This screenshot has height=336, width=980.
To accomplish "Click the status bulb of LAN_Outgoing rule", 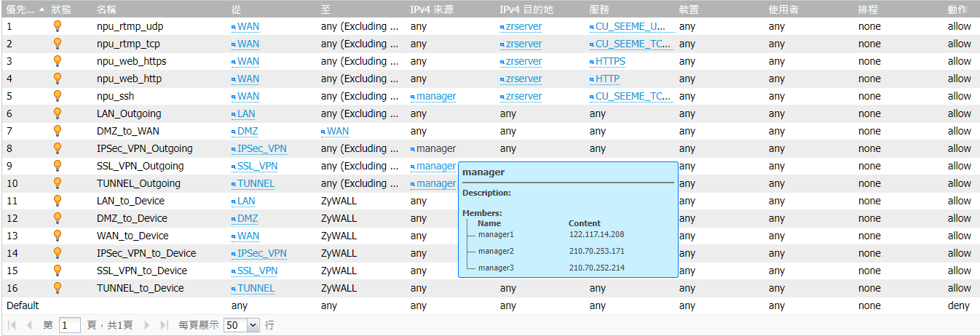I will 58,113.
